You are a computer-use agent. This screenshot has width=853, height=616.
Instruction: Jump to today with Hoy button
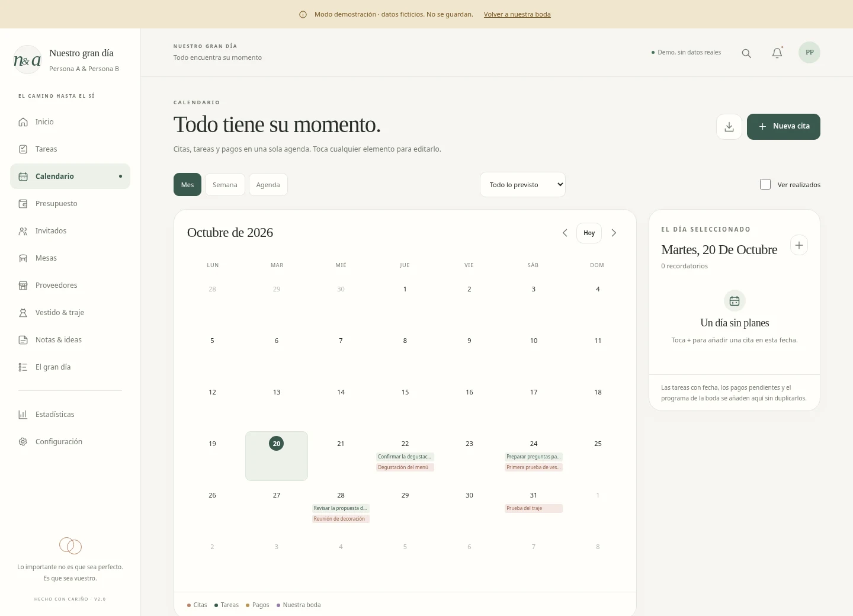coord(589,233)
